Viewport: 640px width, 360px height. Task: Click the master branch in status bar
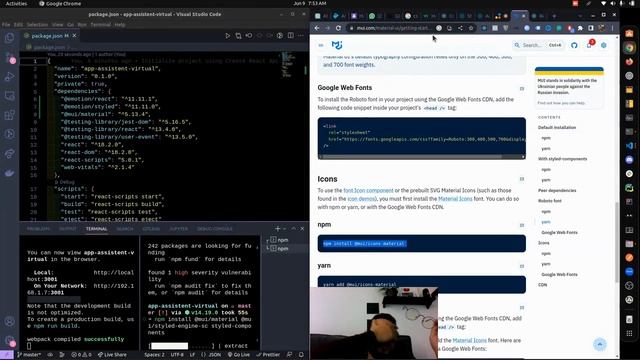[29, 355]
